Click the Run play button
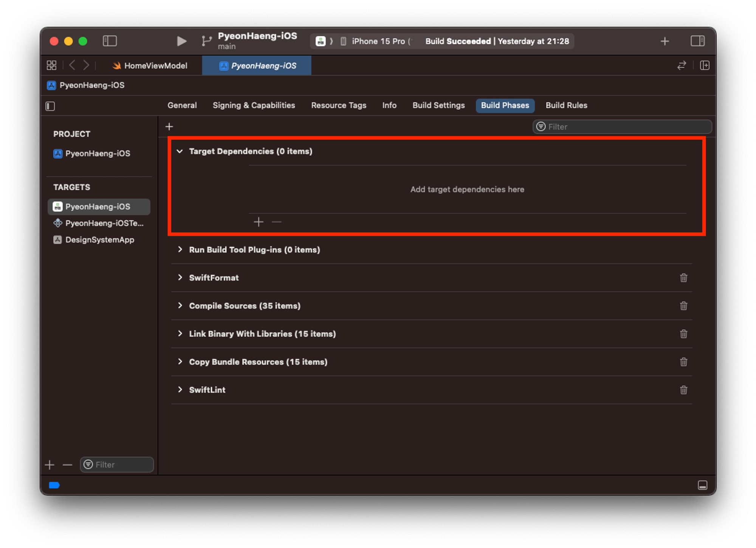The image size is (756, 548). 181,41
